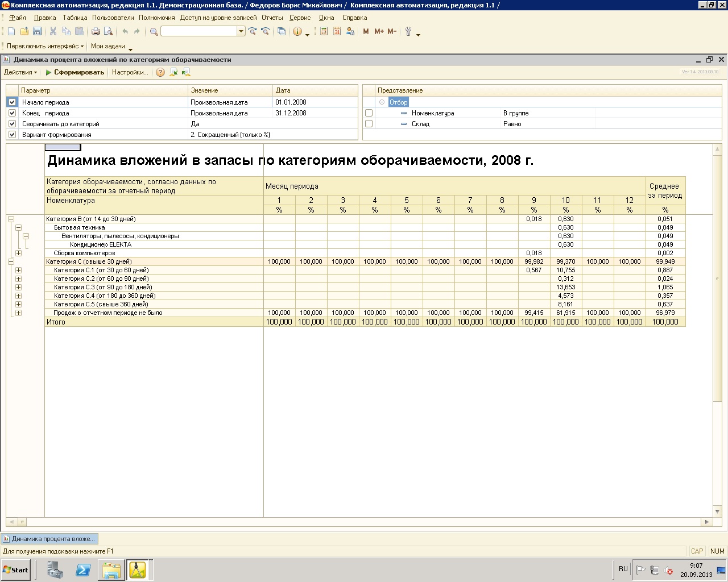Click the 'Настройки...' button

(130, 72)
